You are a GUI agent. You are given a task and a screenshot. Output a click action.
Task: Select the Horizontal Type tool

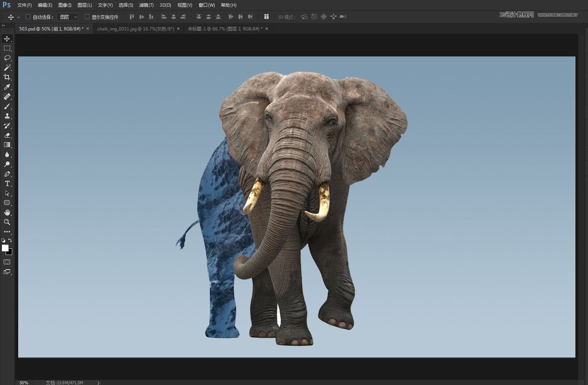(x=7, y=184)
